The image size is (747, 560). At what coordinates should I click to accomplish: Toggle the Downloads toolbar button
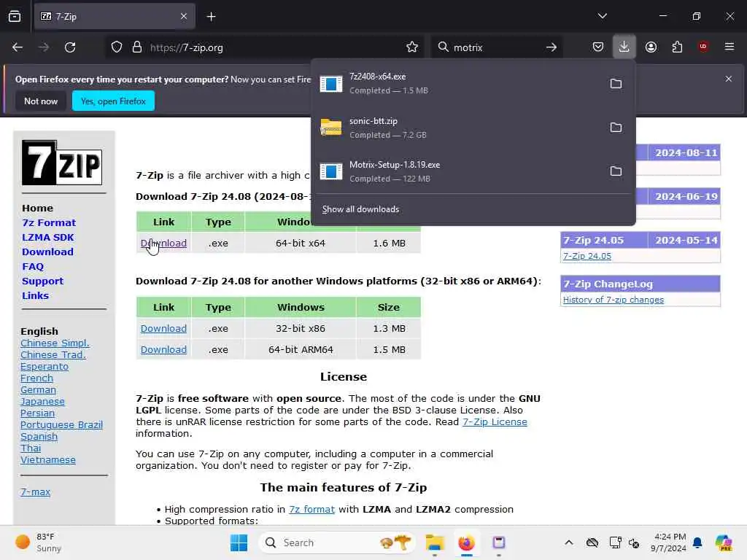tap(624, 47)
